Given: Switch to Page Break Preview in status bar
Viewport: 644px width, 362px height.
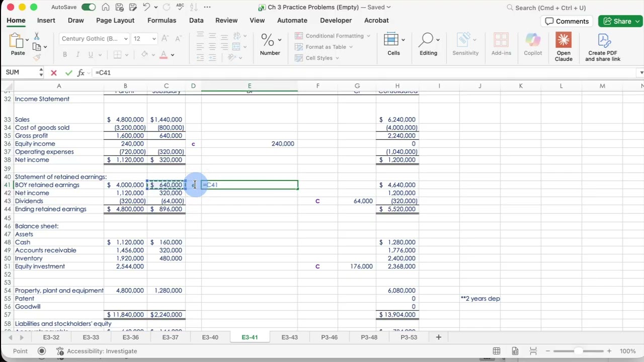Looking at the screenshot, I should [533, 351].
